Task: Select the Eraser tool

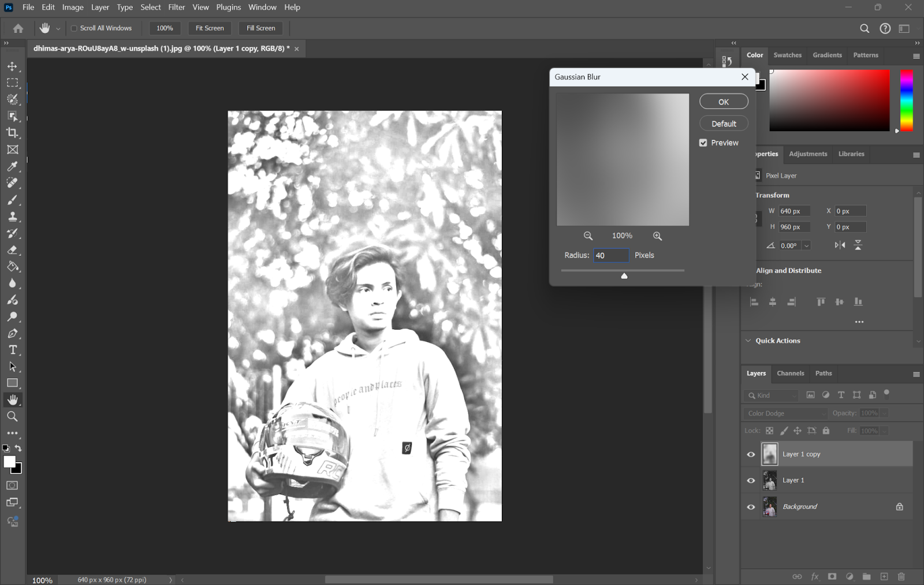Action: (12, 250)
